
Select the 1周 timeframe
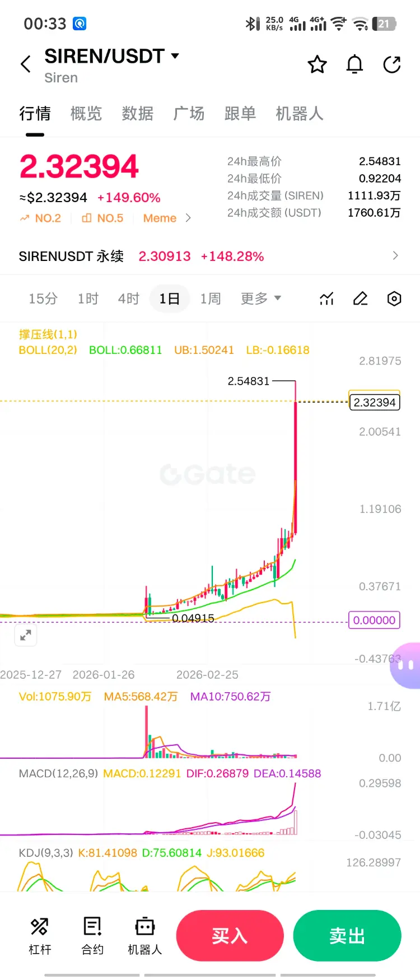click(211, 298)
